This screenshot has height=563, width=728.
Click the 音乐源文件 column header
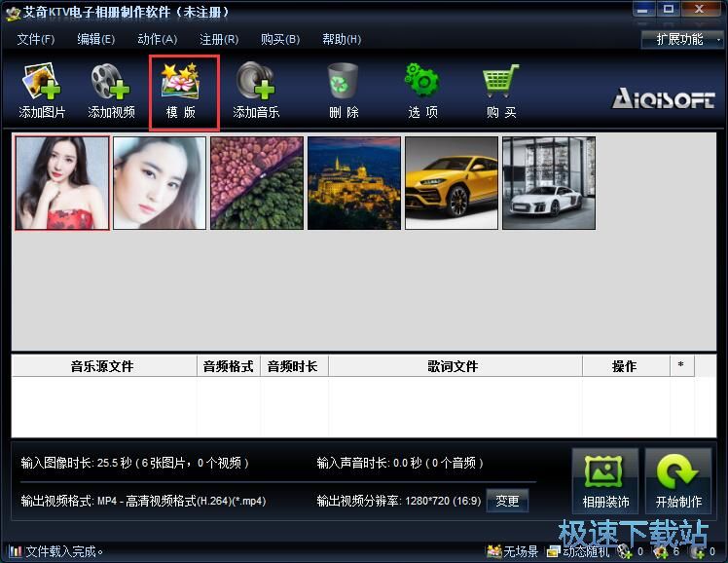pos(104,366)
